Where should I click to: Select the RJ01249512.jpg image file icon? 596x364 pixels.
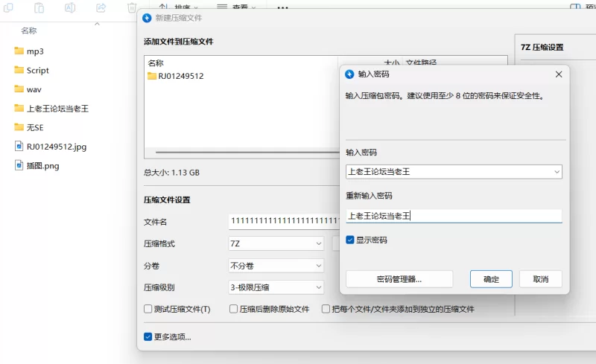(19, 147)
